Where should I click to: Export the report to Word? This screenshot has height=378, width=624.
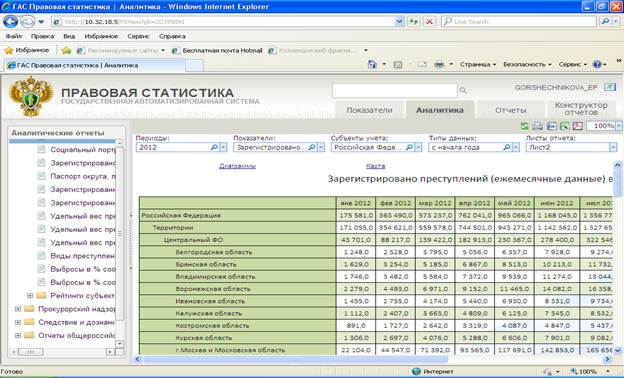point(552,126)
